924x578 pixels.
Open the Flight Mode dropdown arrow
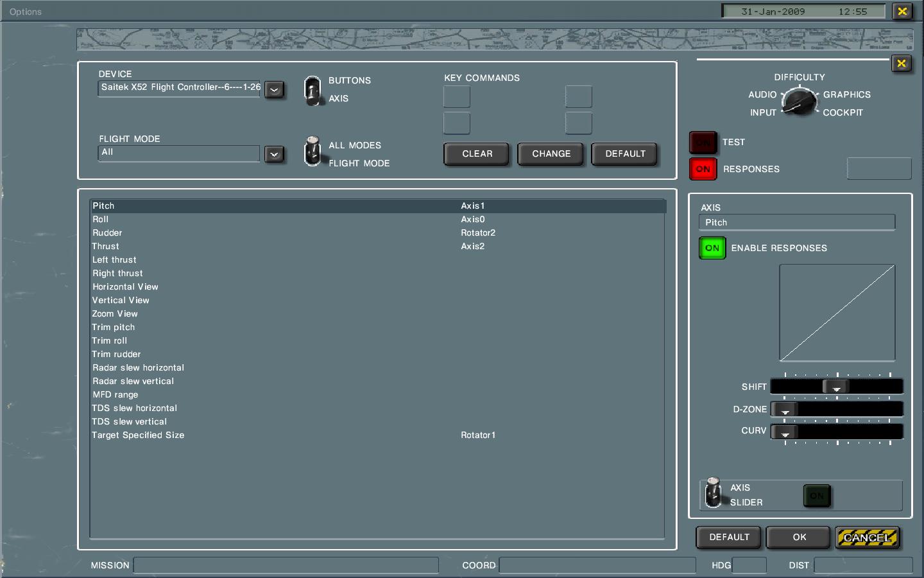point(274,155)
